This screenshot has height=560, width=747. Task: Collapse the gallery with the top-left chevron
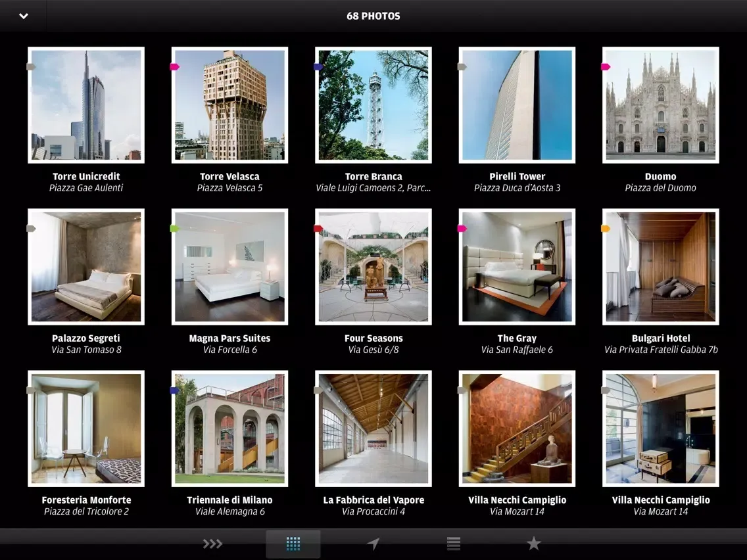(24, 16)
